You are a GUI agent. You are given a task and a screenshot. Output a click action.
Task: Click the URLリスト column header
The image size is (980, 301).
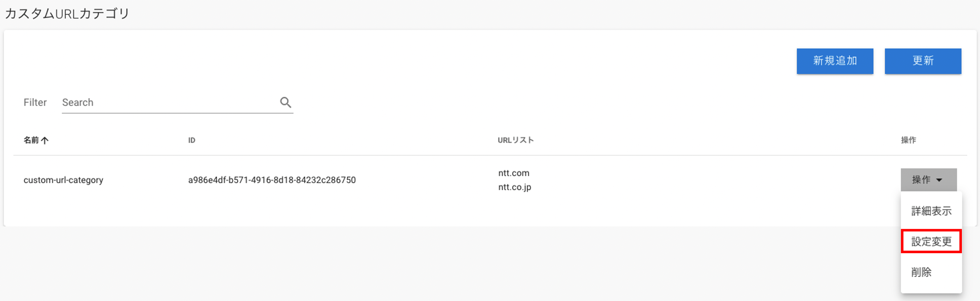516,140
